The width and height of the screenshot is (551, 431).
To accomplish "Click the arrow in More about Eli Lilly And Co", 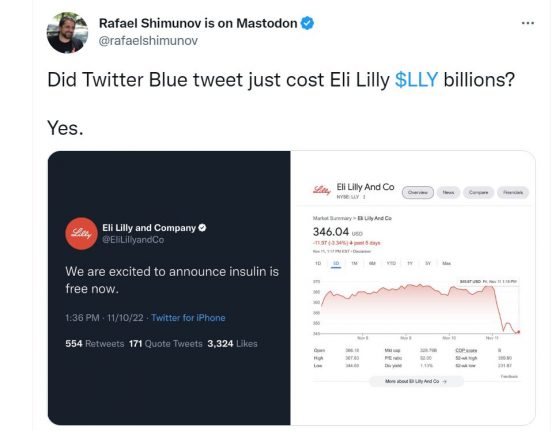I will [x=444, y=381].
